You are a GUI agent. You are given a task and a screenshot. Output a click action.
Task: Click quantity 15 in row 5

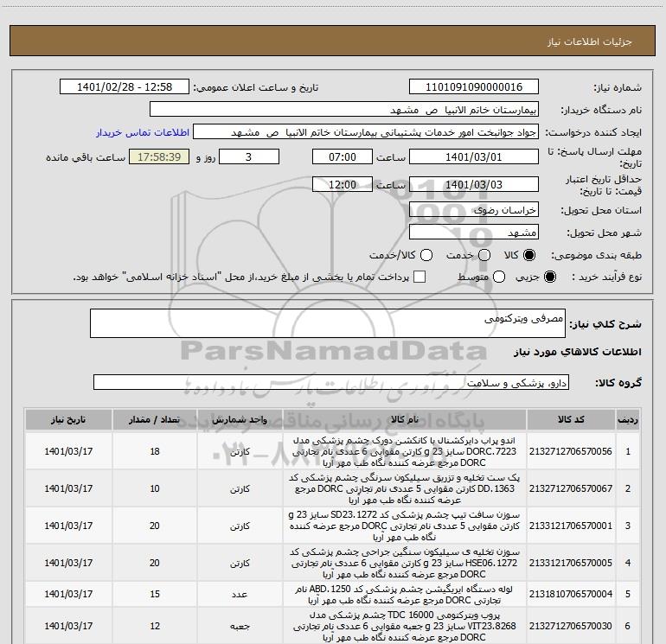[x=155, y=595]
